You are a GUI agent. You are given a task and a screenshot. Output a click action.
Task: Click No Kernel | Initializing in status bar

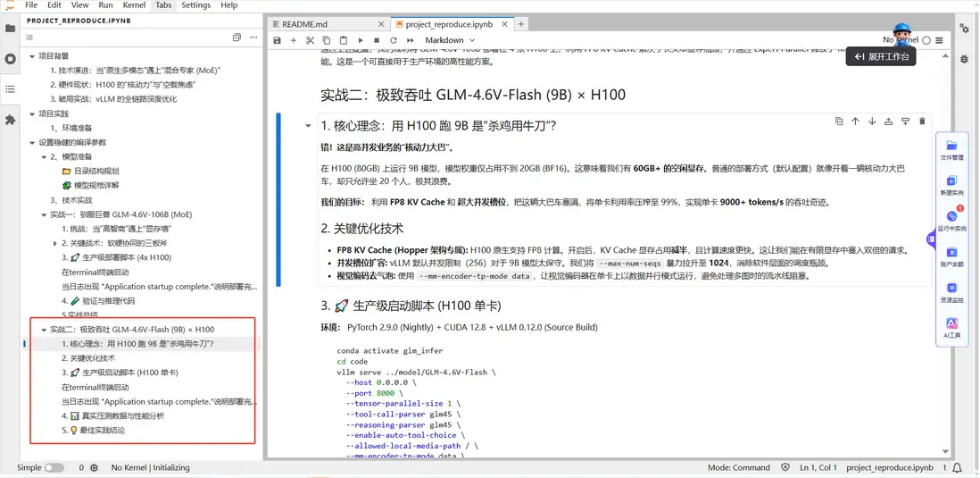150,467
